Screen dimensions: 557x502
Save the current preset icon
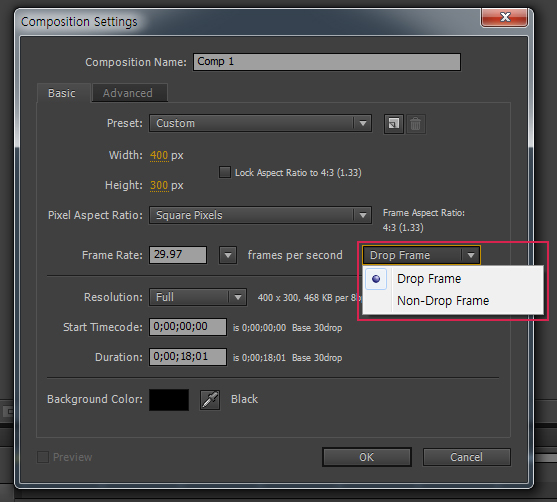coord(394,124)
